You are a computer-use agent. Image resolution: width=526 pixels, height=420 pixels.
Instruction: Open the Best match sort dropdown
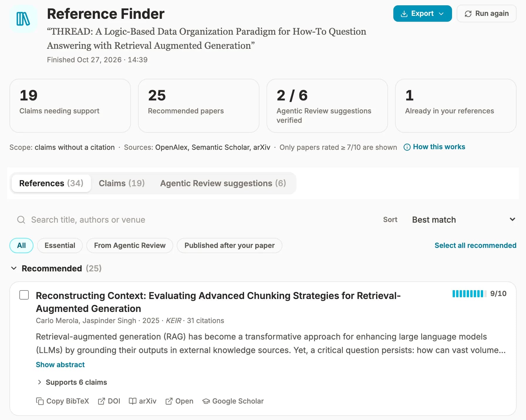pos(463,220)
